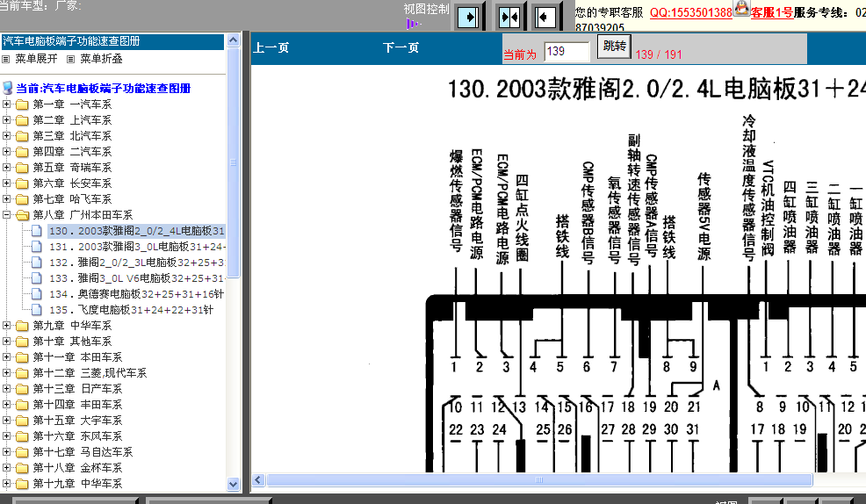Click page counter text 139 / 191
Image resolution: width=866 pixels, height=504 pixels.
[x=659, y=54]
